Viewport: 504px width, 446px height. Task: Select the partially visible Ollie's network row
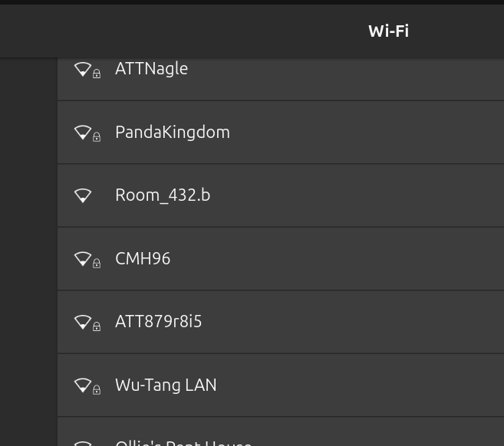click(183, 440)
